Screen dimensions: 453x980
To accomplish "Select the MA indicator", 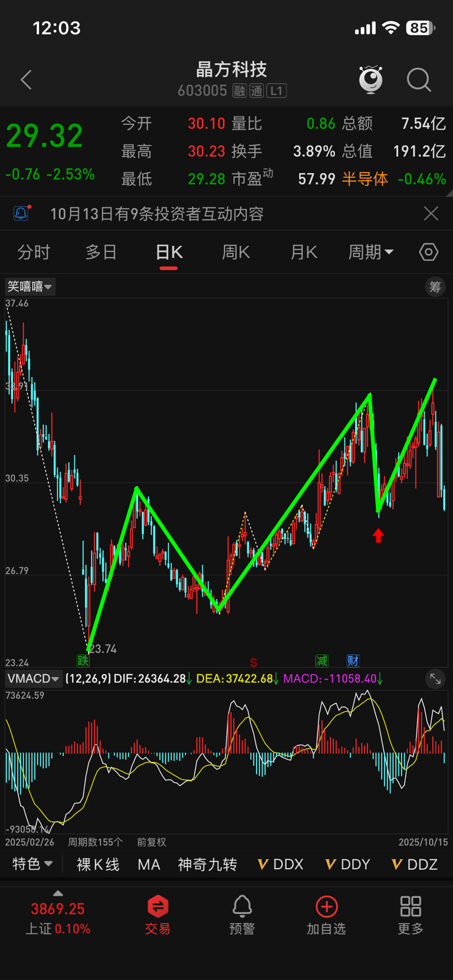I will pos(149,864).
